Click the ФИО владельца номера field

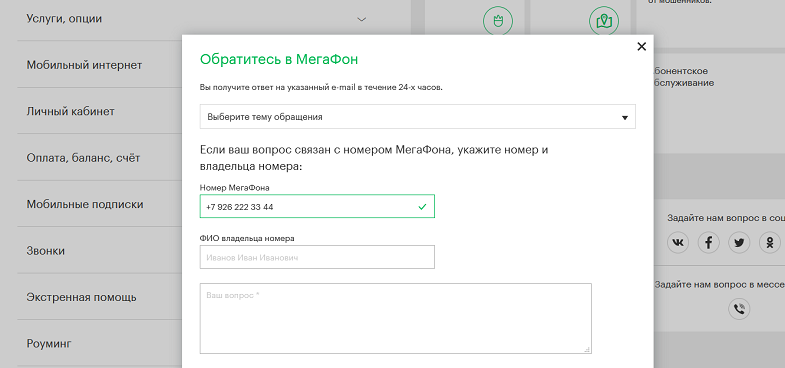tap(317, 257)
